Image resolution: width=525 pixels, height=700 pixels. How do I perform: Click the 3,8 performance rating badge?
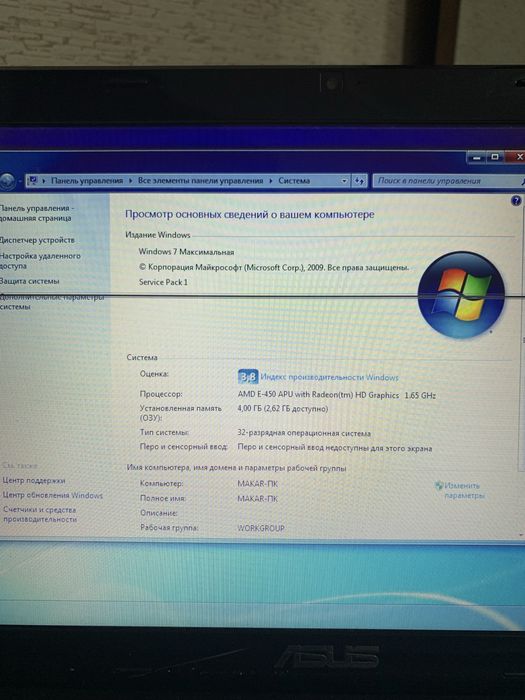pyautogui.click(x=248, y=377)
